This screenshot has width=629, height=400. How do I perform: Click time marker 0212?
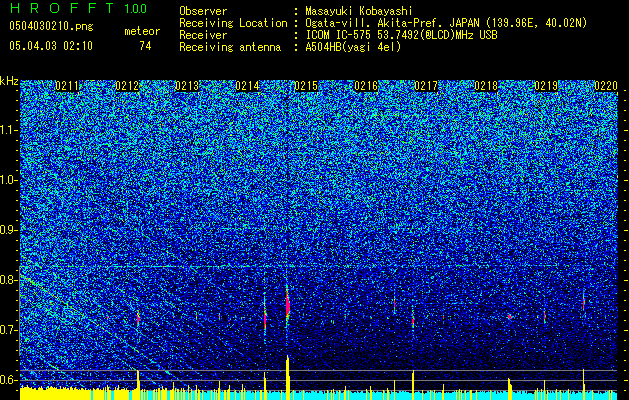click(x=127, y=86)
